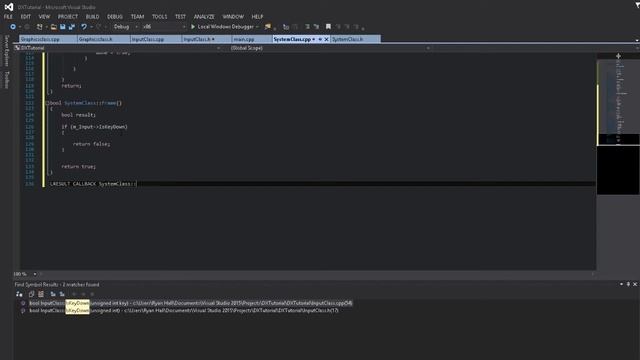Place cursor on LRESULT CALLBACK SystemClass line
Image resolution: width=640 pixels, height=360 pixels.
pos(93,184)
